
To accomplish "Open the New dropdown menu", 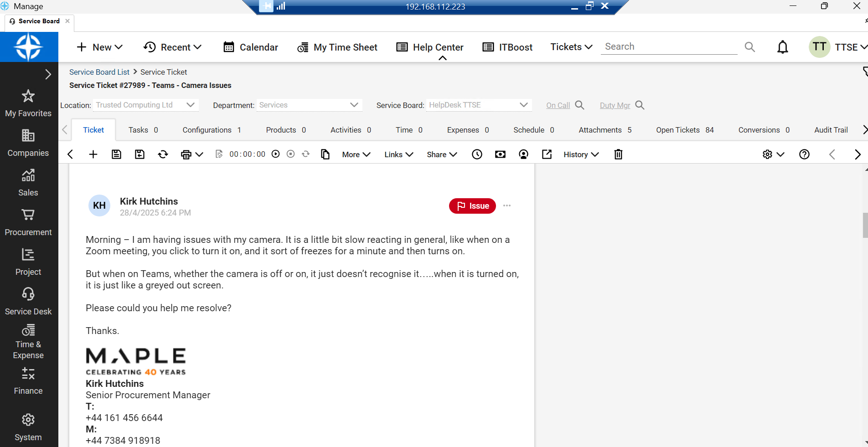I will click(100, 47).
